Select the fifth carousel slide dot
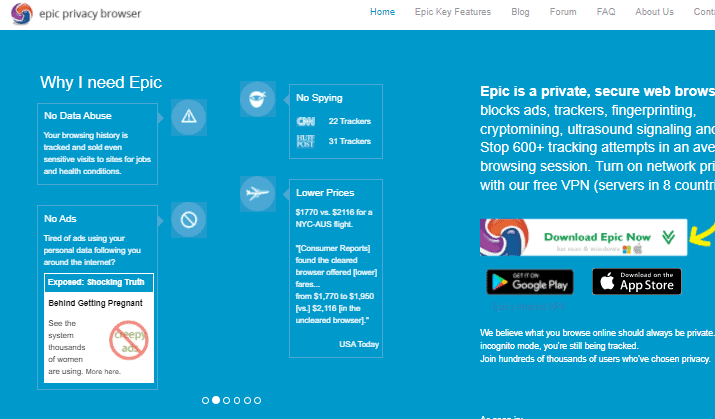Image resolution: width=715 pixels, height=419 pixels. pos(247,400)
